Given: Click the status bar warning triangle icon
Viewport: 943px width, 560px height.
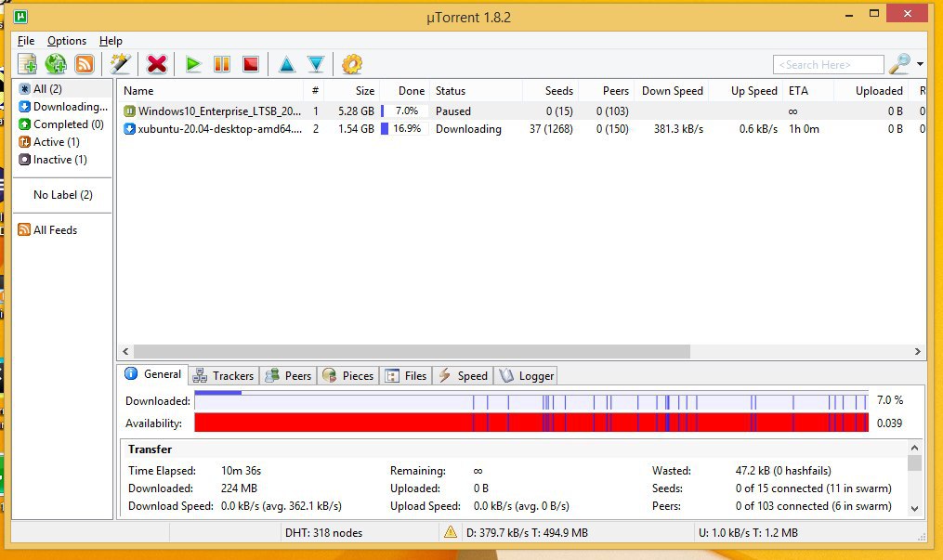Looking at the screenshot, I should pyautogui.click(x=450, y=532).
